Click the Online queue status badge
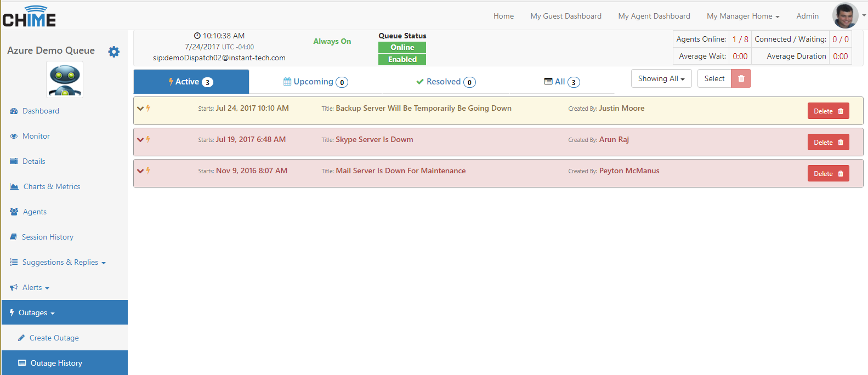Viewport: 868px width, 375px height. (402, 47)
